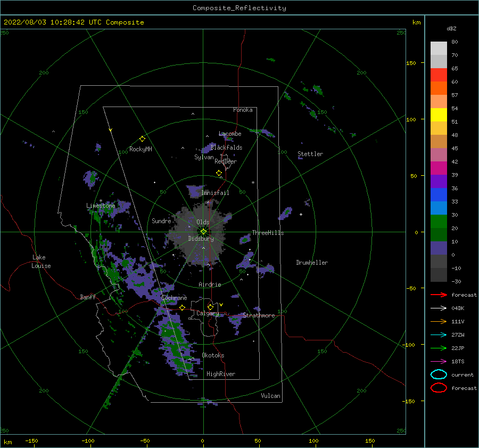
Task: Click the Ponoka label
Action: click(x=243, y=110)
